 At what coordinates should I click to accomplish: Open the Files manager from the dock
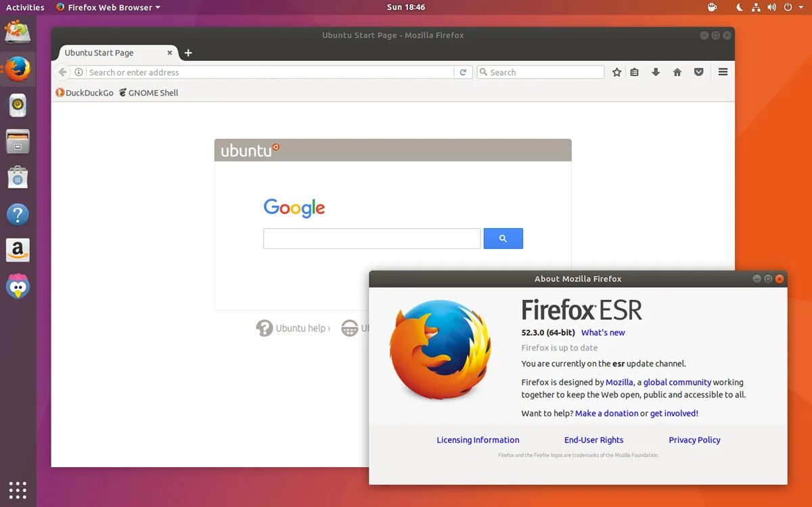pos(18,141)
